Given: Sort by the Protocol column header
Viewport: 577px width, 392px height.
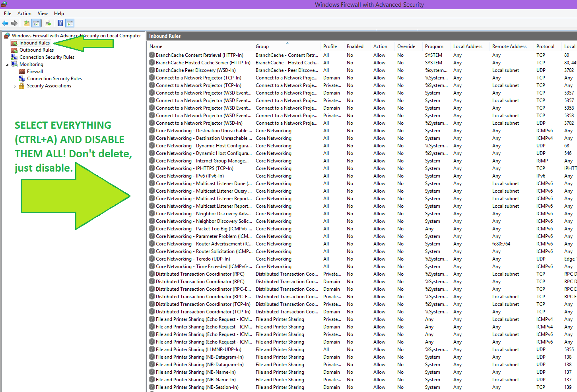Looking at the screenshot, I should point(547,46).
